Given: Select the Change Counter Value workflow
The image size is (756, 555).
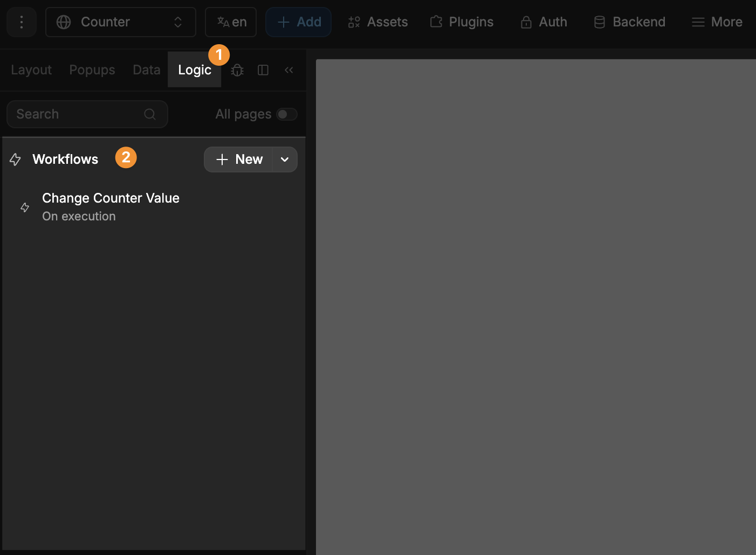Looking at the screenshot, I should coord(111,206).
